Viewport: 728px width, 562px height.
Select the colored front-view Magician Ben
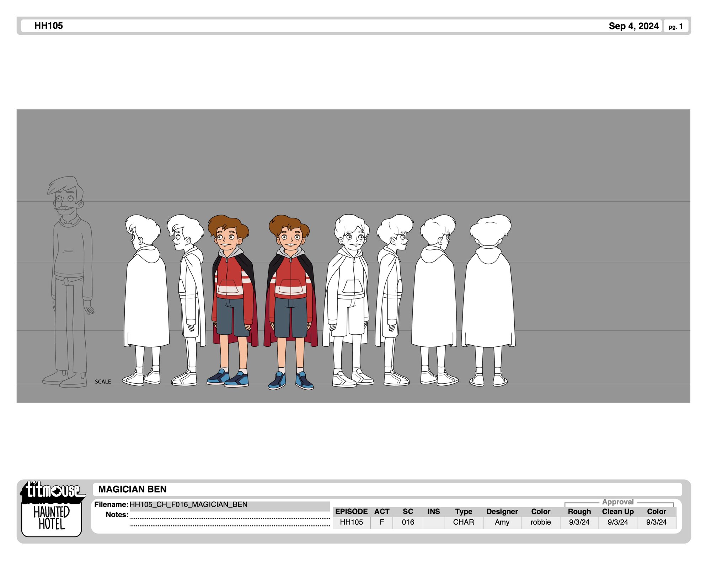pos(291,302)
